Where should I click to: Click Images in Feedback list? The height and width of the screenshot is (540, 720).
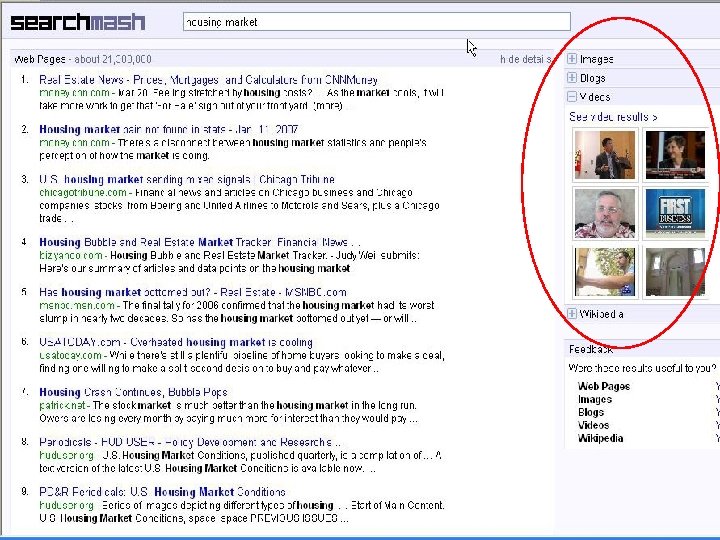tap(595, 399)
